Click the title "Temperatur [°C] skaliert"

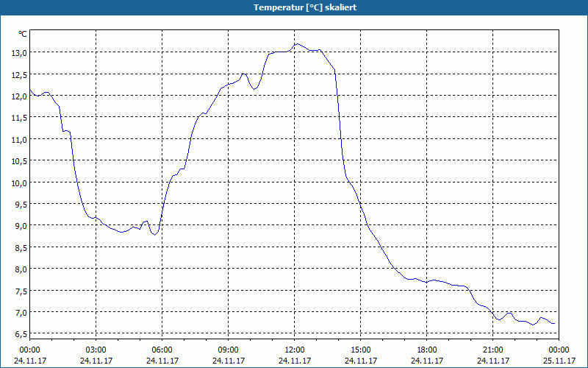(x=305, y=7)
